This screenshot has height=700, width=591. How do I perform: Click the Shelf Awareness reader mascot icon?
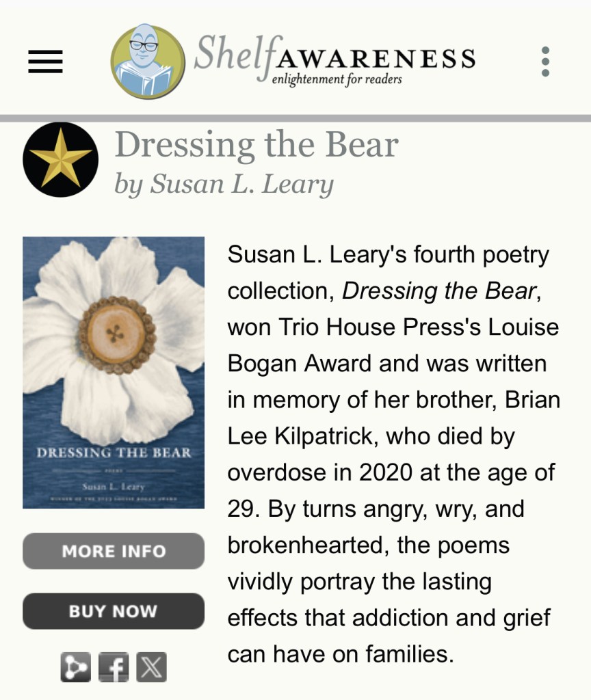[147, 62]
